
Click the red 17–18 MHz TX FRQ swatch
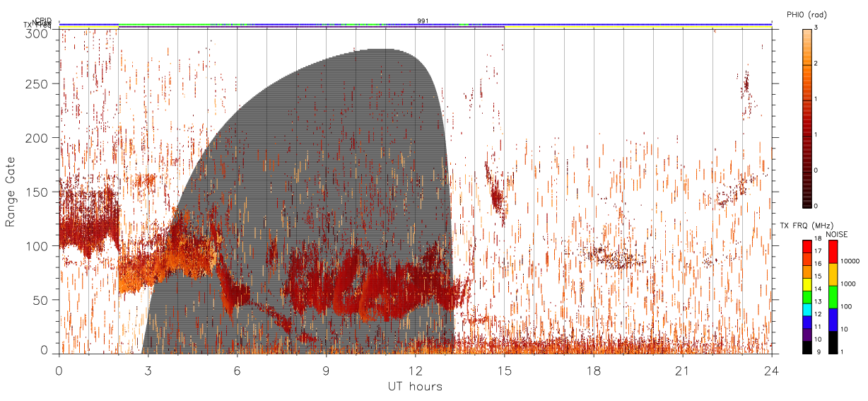coord(807,246)
